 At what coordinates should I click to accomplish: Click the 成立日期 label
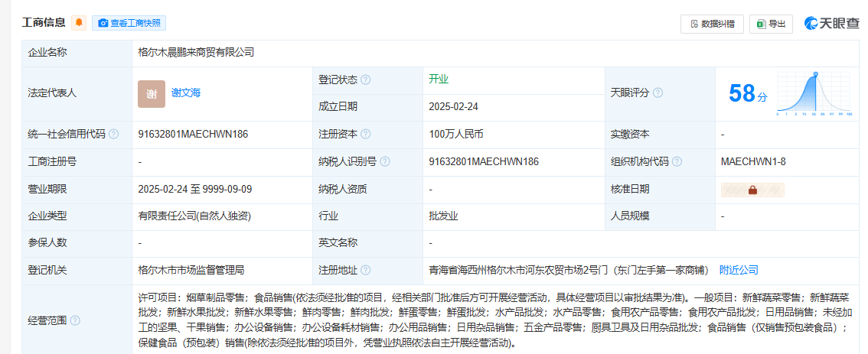pyautogui.click(x=338, y=107)
